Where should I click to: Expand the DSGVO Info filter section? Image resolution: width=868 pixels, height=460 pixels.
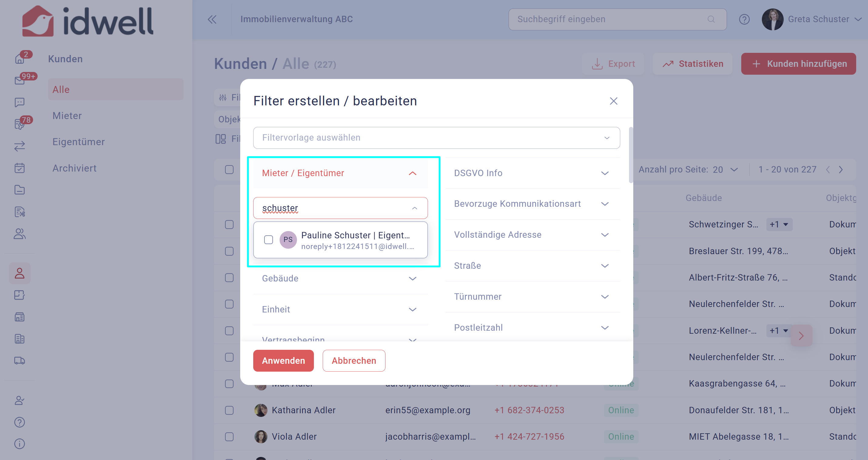point(532,173)
